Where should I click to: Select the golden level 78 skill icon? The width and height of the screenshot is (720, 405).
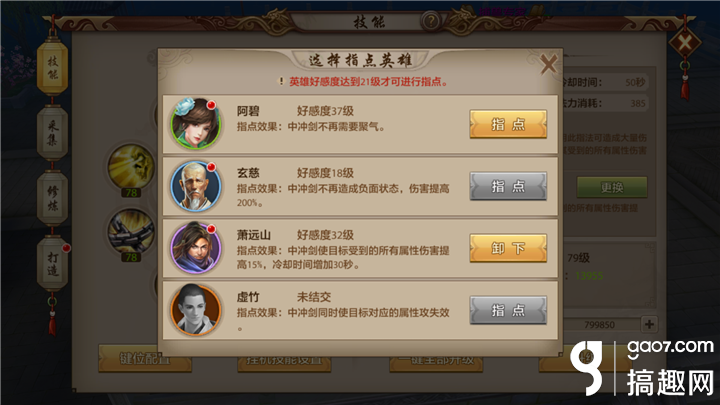pyautogui.click(x=131, y=168)
